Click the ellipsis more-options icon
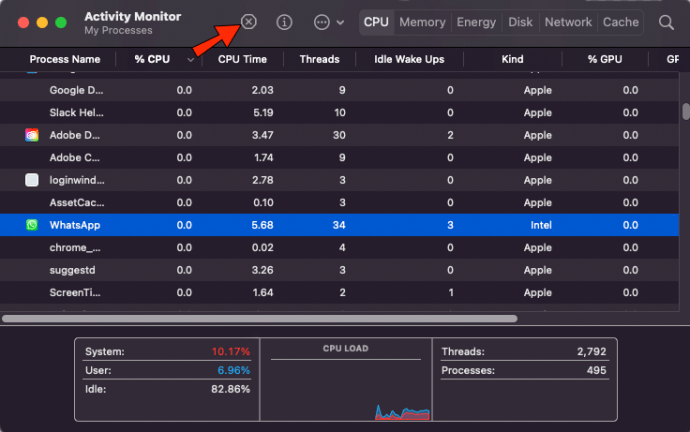 pyautogui.click(x=322, y=22)
